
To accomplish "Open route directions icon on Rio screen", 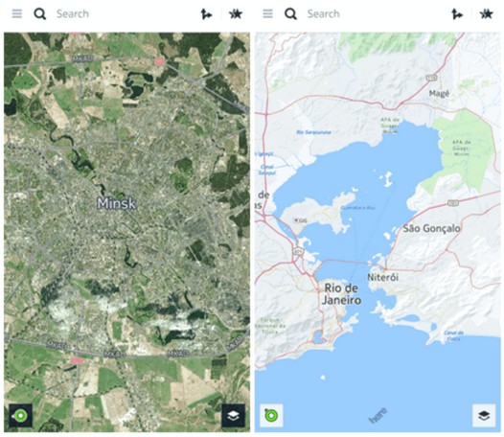I will pyautogui.click(x=457, y=14).
